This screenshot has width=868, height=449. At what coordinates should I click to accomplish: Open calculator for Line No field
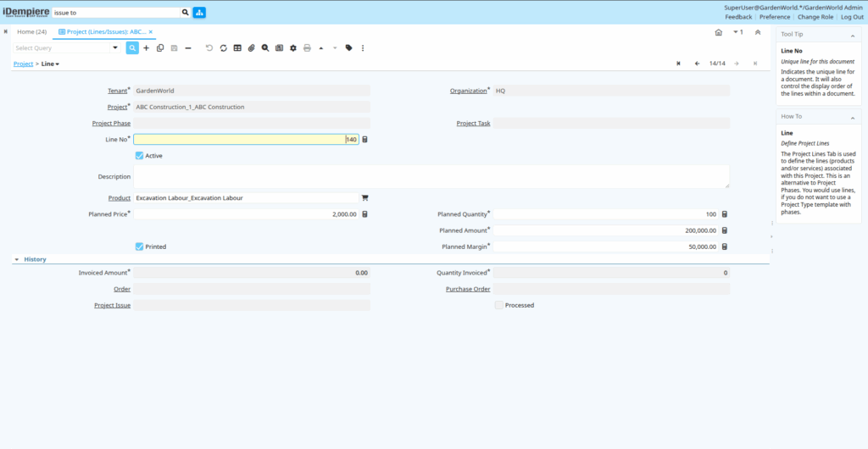click(364, 139)
